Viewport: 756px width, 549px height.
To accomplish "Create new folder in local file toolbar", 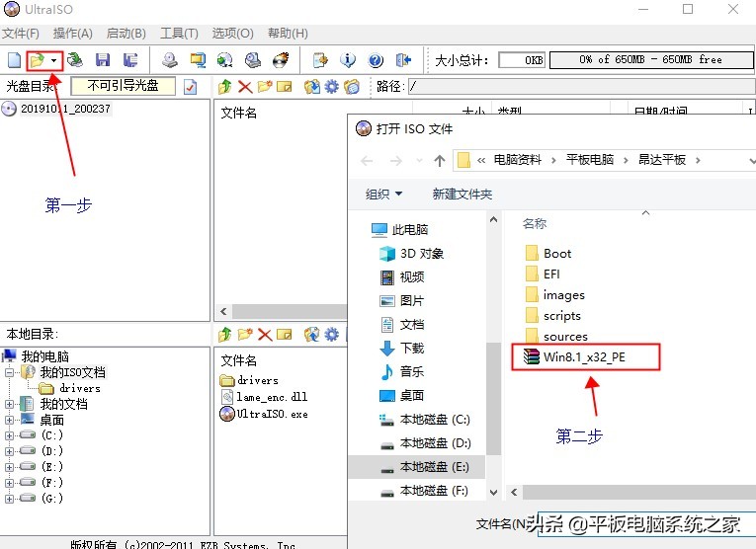I will (245, 334).
